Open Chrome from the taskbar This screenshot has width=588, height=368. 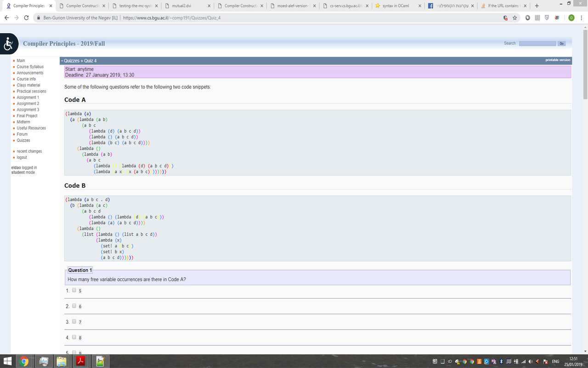coord(24,362)
